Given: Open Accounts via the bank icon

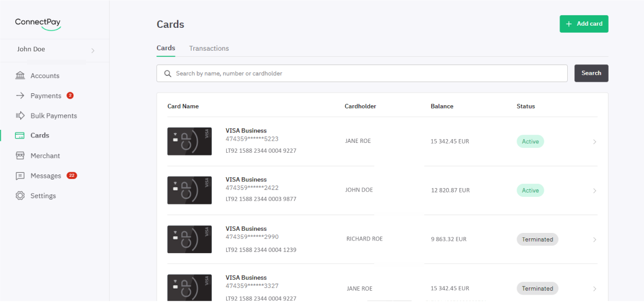Looking at the screenshot, I should [20, 76].
